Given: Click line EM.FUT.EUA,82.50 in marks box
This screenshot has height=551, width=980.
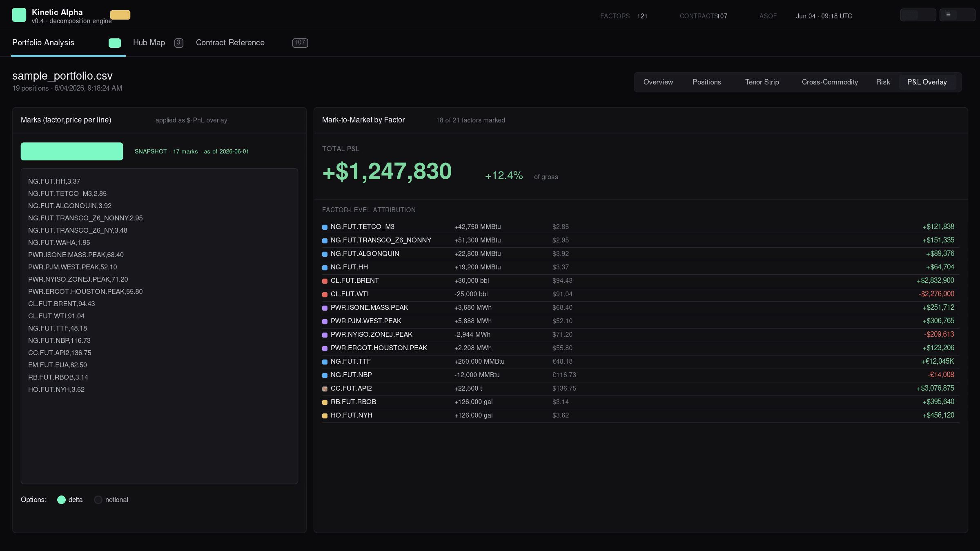Looking at the screenshot, I should coord(58,365).
